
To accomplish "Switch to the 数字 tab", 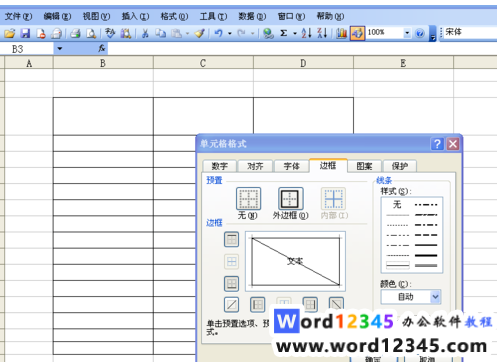I will point(220,166).
